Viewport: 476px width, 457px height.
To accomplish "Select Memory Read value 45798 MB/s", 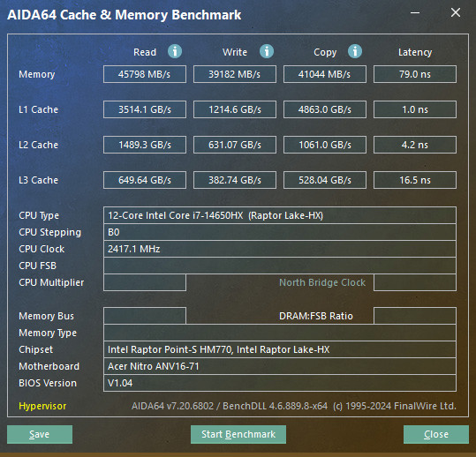I will pyautogui.click(x=145, y=74).
